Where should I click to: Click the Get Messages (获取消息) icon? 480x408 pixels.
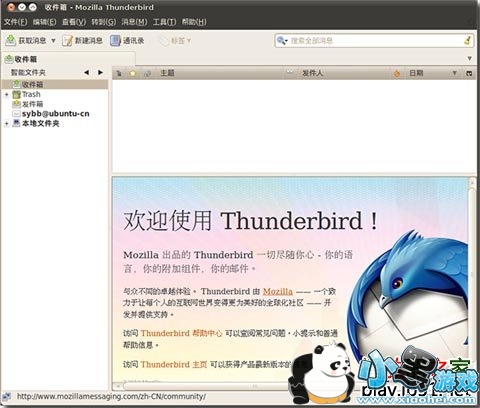[11, 40]
